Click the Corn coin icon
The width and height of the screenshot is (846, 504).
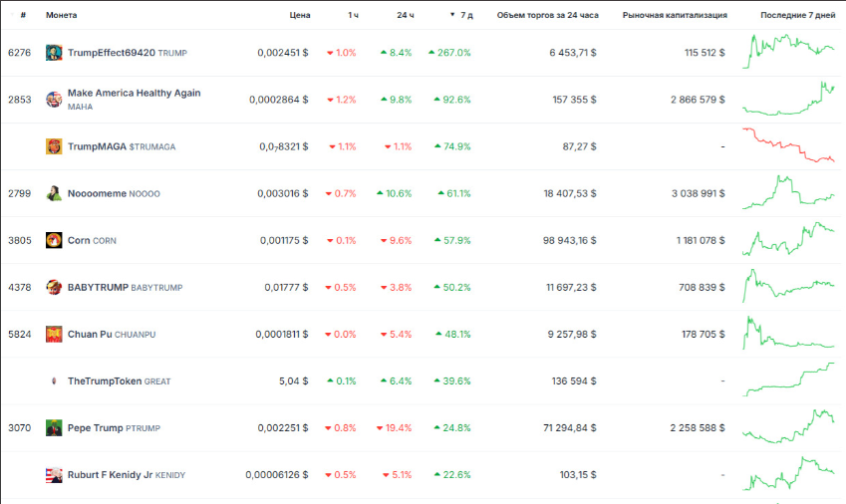click(54, 240)
